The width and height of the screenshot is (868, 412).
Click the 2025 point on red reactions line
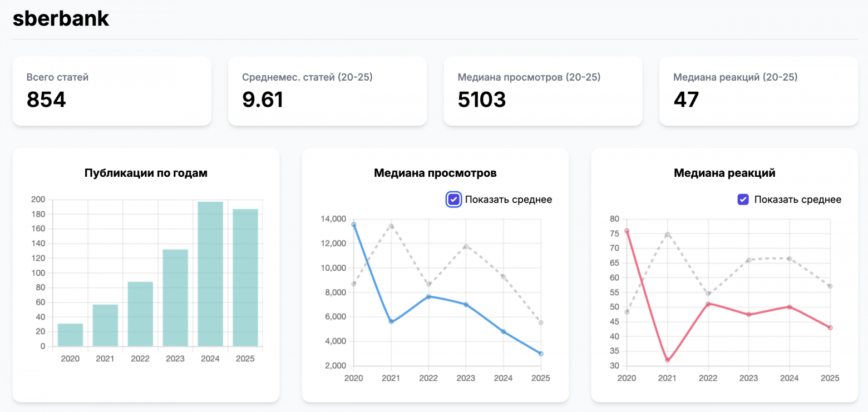click(830, 327)
